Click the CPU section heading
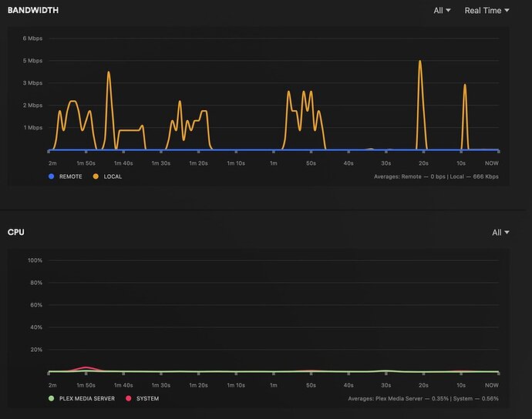This screenshot has width=532, height=419. pyautogui.click(x=16, y=232)
